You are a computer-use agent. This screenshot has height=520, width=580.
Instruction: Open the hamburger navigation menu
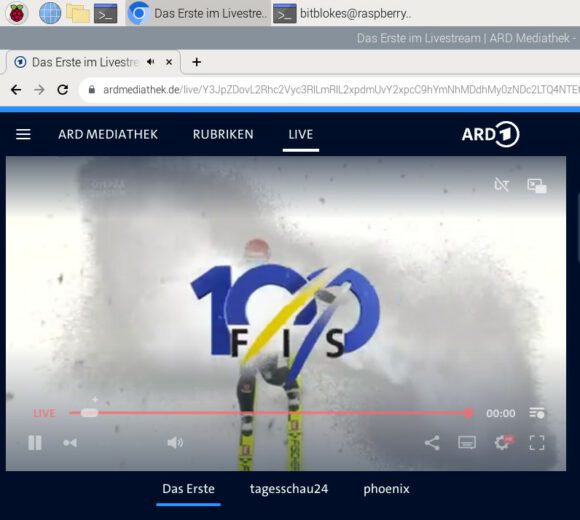pos(23,134)
